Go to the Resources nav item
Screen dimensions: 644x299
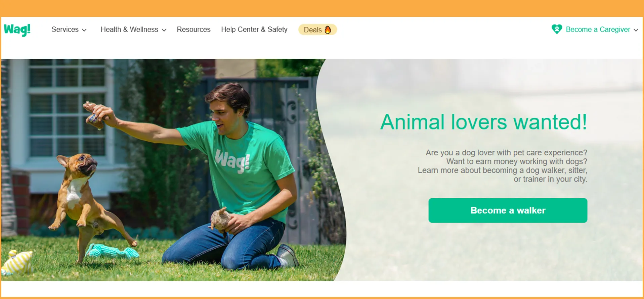coord(194,30)
